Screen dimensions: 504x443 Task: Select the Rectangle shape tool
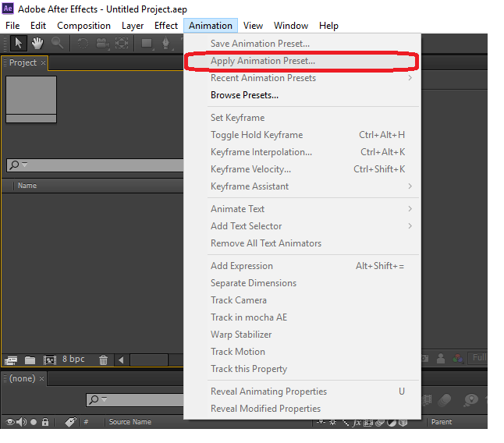click(147, 44)
